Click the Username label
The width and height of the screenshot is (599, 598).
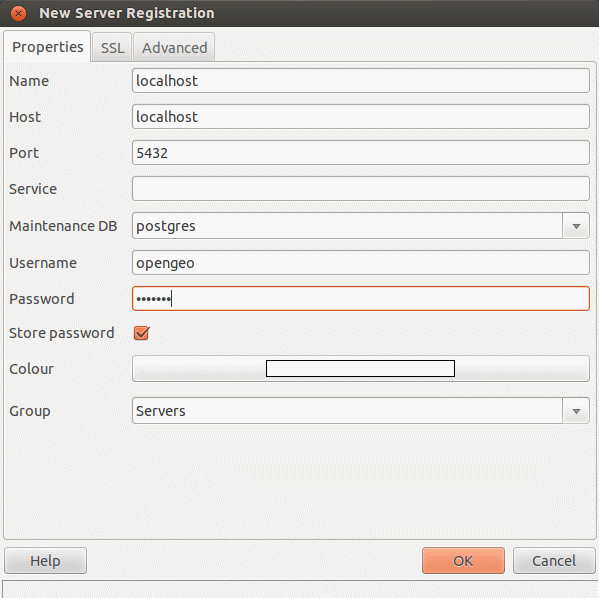click(x=43, y=263)
